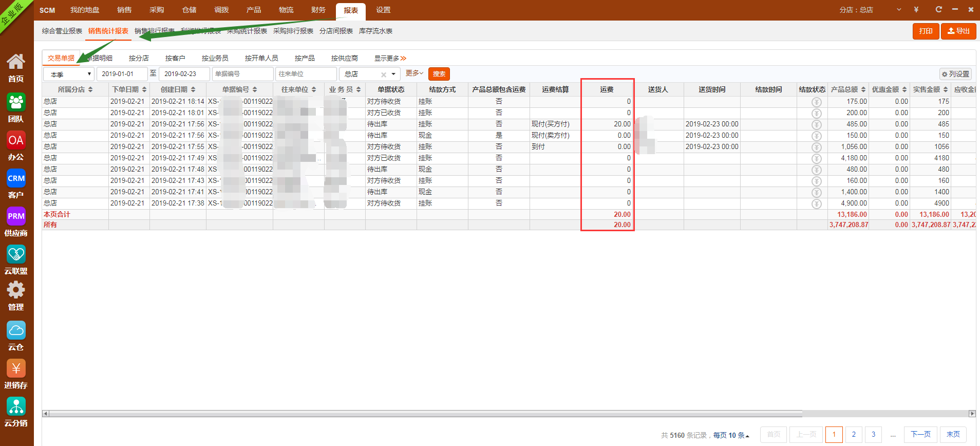980x446 pixels.
Task: Click the 4,900.00 product total cell
Action: [x=848, y=203]
